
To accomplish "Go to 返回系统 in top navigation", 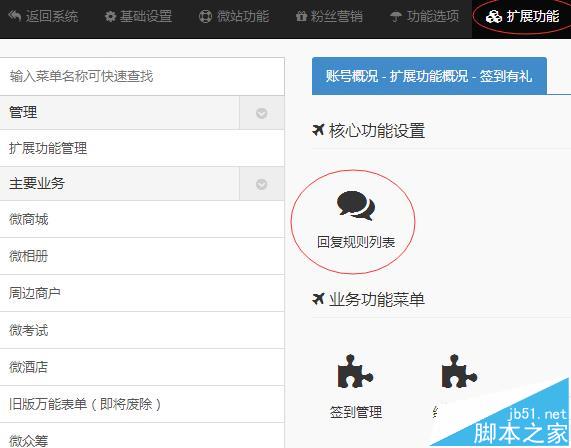I will click(x=43, y=16).
